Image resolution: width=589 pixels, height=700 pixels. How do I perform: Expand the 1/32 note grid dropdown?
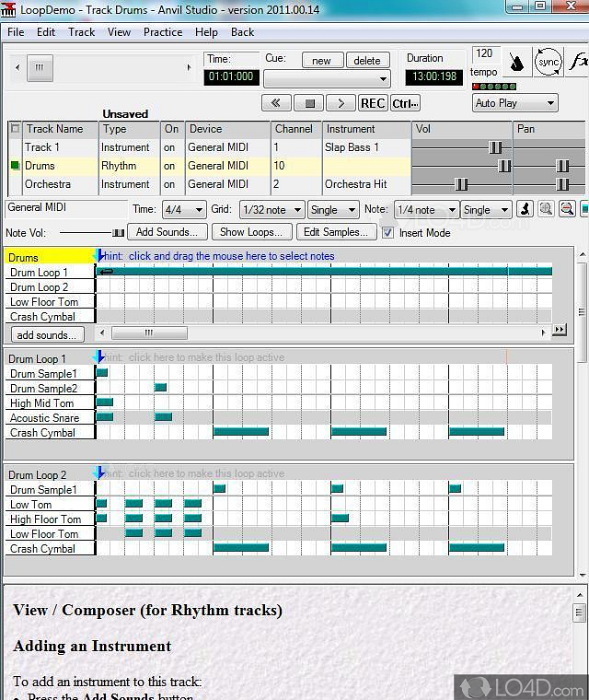[x=271, y=210]
